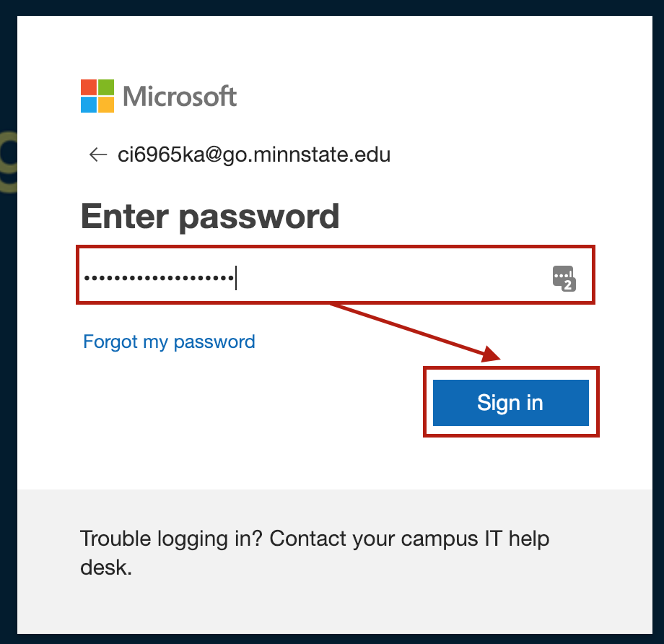Click the masked password dots

(x=157, y=277)
